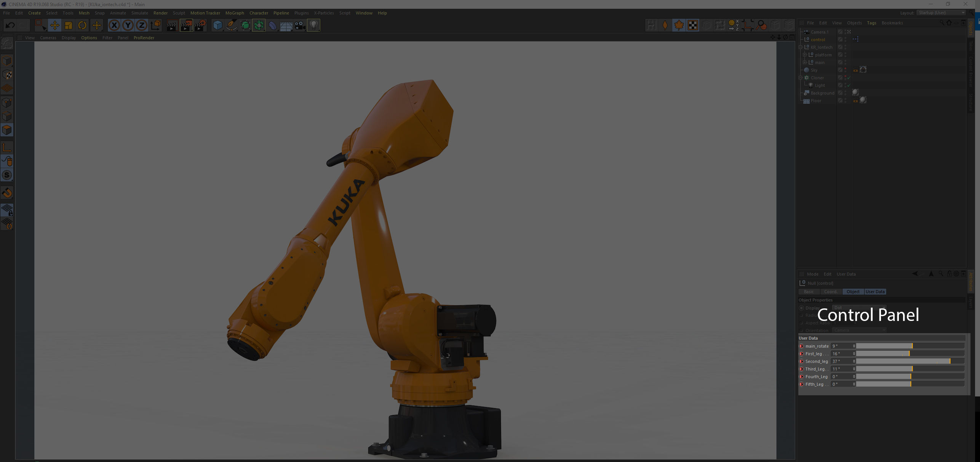Toggle Z axis lock

point(142,26)
